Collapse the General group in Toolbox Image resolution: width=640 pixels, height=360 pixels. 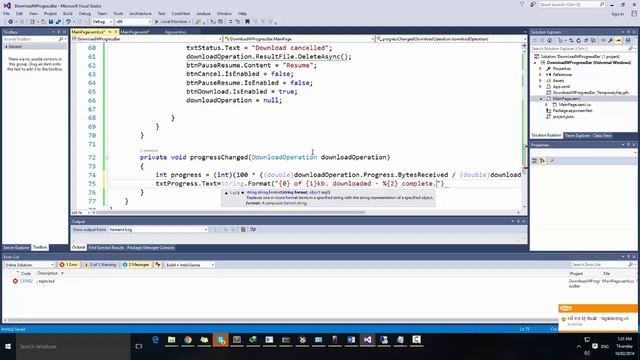pos(7,47)
